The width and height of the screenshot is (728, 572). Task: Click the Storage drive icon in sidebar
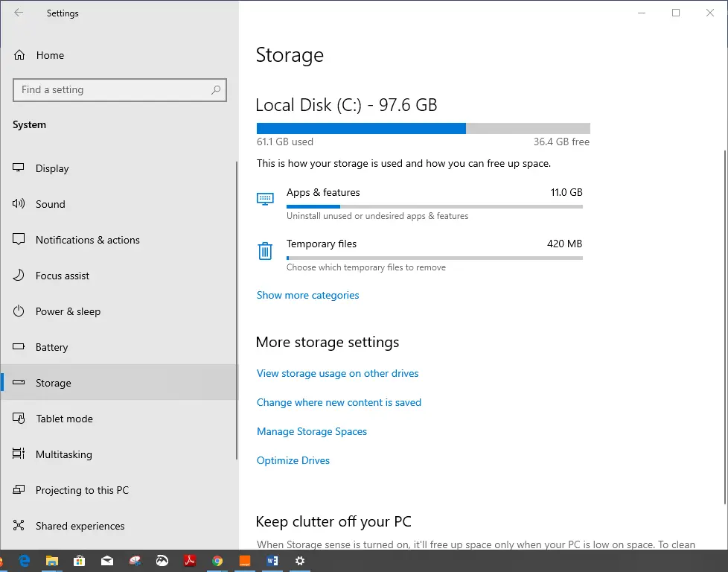19,382
